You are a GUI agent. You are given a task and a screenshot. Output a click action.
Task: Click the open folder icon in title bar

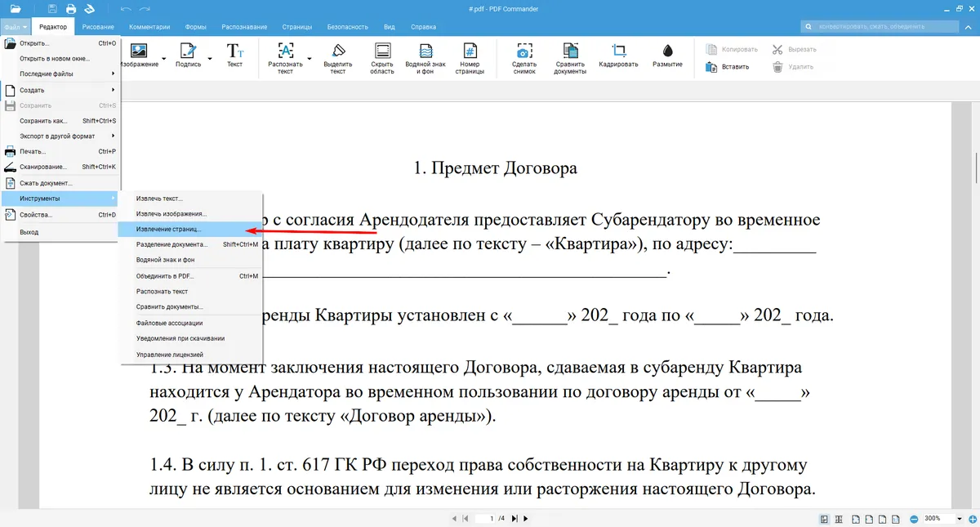[16, 9]
